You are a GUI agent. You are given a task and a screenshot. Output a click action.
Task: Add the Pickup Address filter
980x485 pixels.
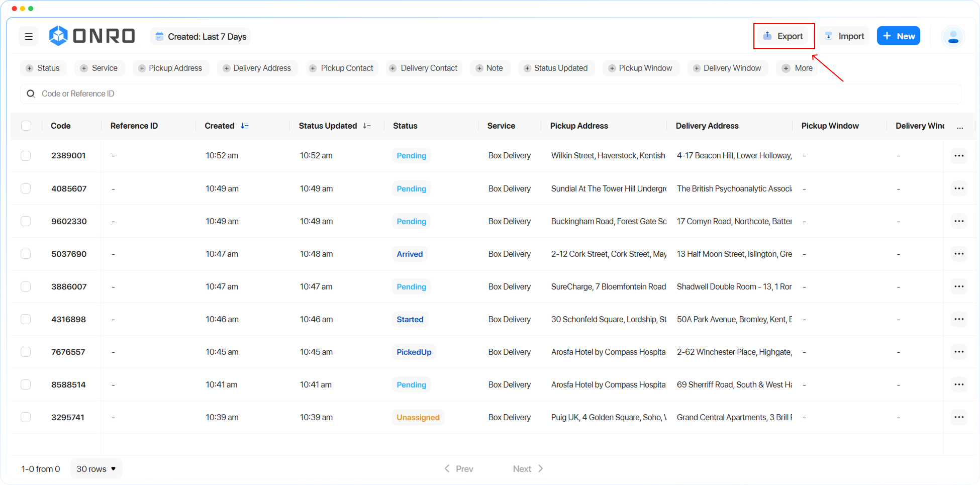(170, 68)
